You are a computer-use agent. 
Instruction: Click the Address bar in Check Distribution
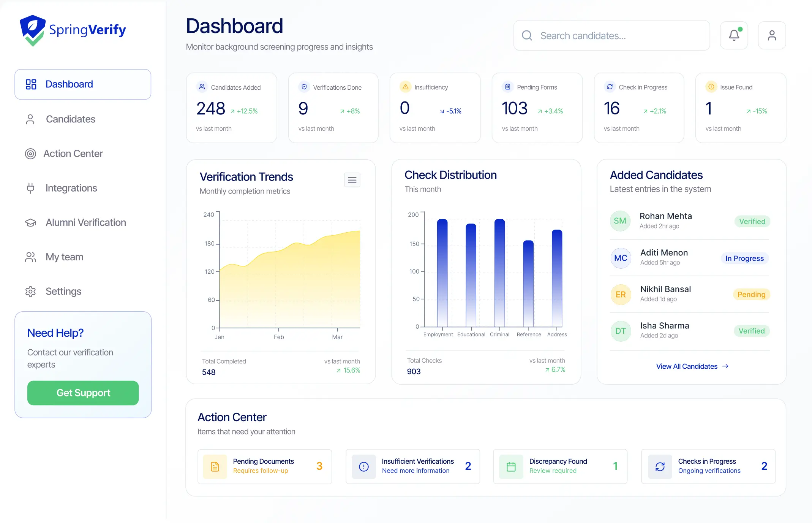(x=557, y=278)
